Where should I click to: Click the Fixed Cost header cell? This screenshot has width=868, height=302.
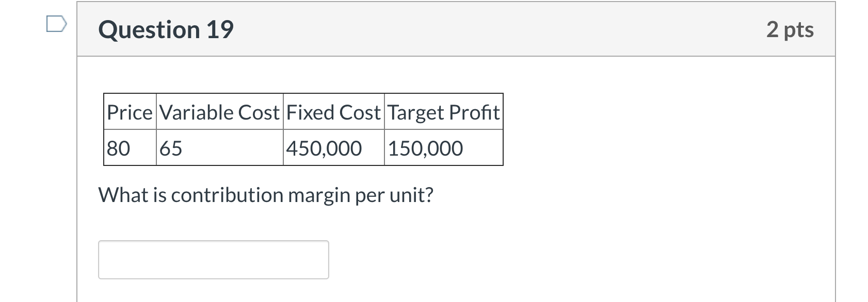[333, 111]
